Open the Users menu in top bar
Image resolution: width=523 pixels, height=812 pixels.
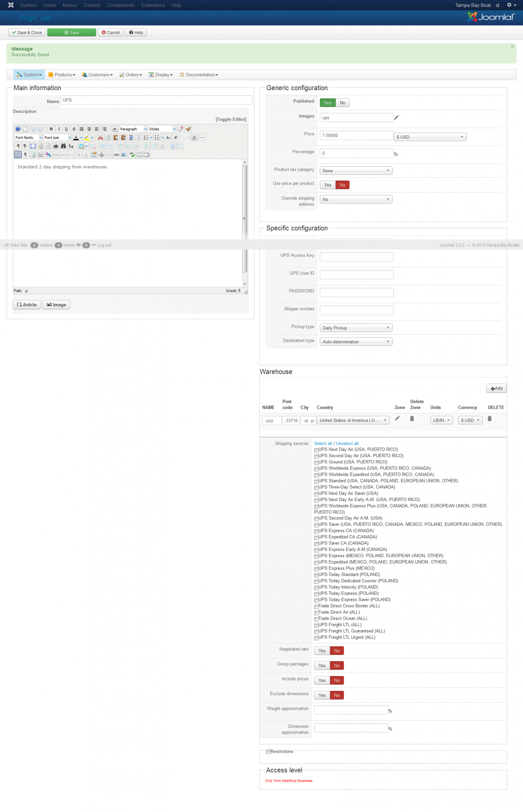50,5
